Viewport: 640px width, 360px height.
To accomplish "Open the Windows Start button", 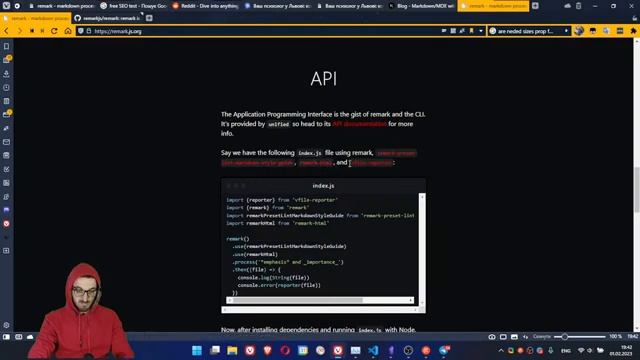I will (197, 350).
